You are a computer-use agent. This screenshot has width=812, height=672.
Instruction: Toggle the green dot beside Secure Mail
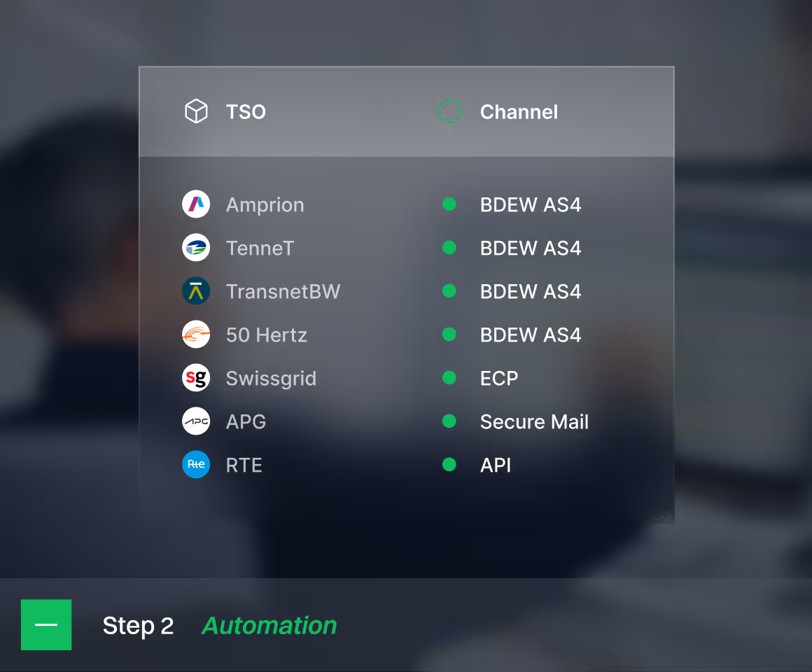click(449, 421)
